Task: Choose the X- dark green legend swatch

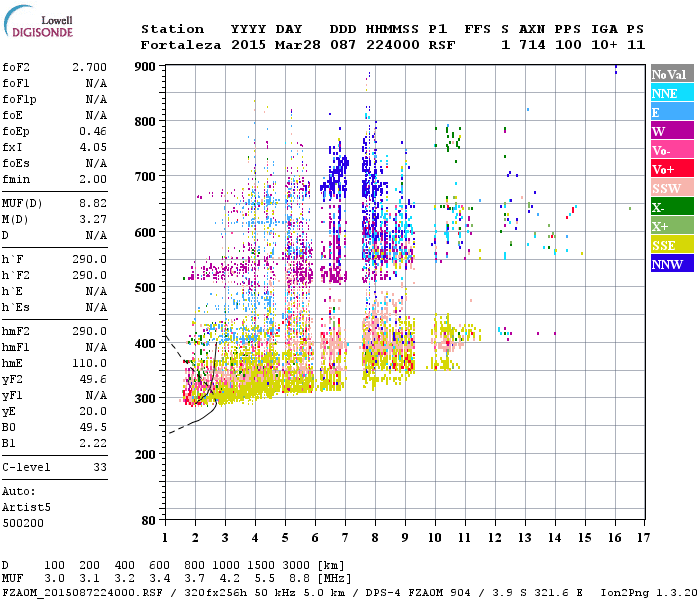Action: pyautogui.click(x=671, y=207)
